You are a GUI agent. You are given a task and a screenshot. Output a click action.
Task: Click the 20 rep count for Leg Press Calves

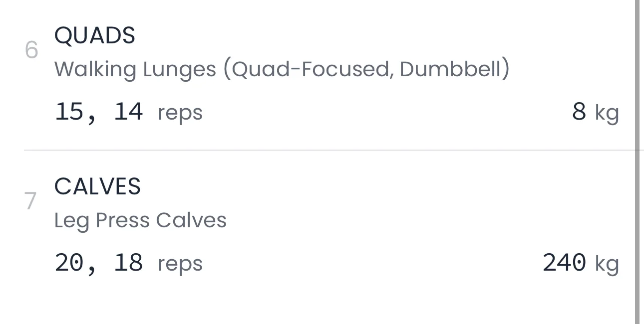(x=69, y=263)
